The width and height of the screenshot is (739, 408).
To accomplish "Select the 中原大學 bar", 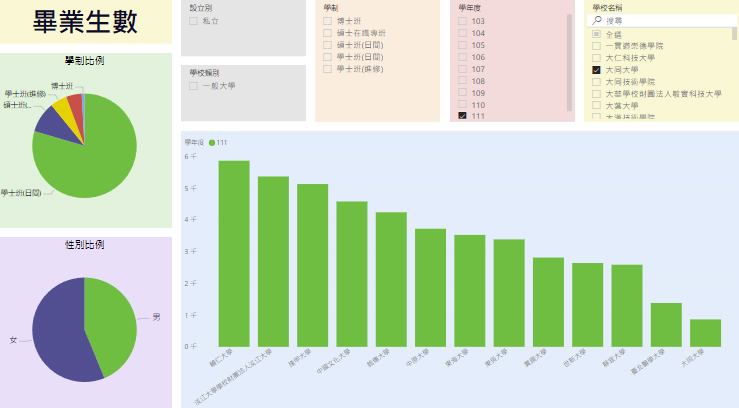I will click(430, 288).
